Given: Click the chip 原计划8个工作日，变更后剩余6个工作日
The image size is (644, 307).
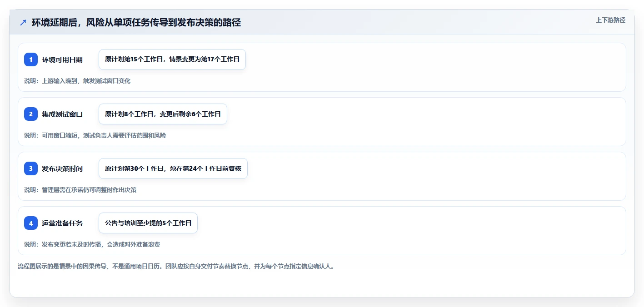Looking at the screenshot, I should pos(163,114).
